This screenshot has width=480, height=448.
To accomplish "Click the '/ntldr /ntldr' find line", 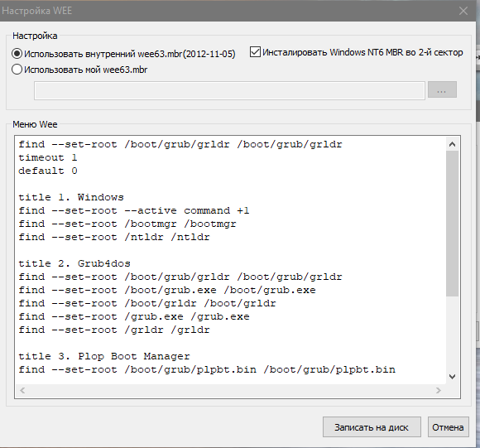I will pos(114,237).
